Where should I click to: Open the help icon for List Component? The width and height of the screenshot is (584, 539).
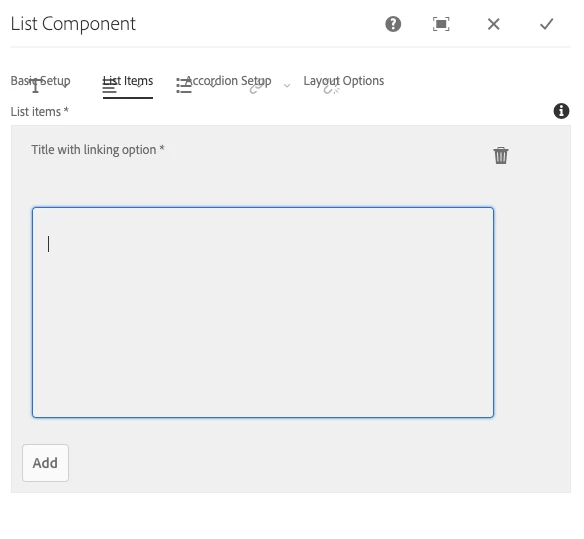coord(393,24)
